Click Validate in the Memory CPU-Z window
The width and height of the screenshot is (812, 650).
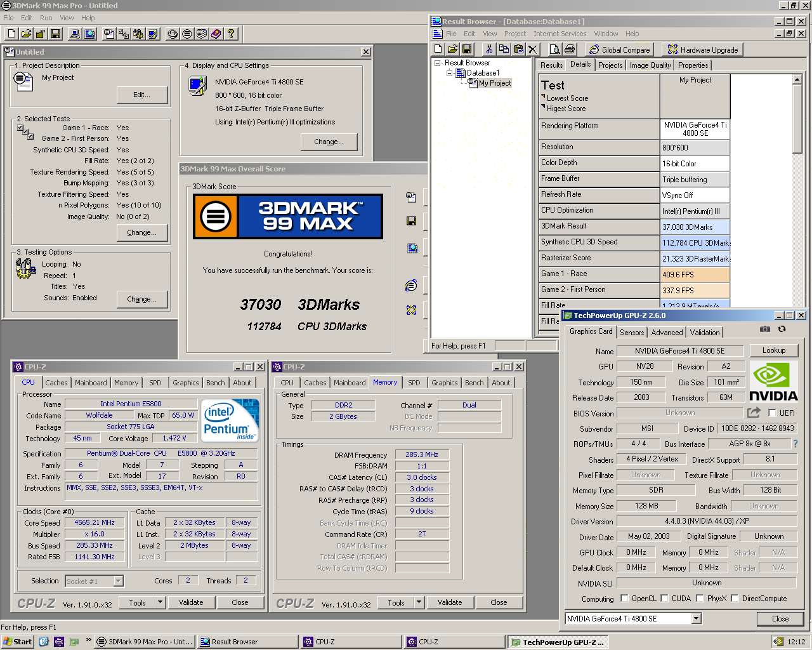(450, 602)
